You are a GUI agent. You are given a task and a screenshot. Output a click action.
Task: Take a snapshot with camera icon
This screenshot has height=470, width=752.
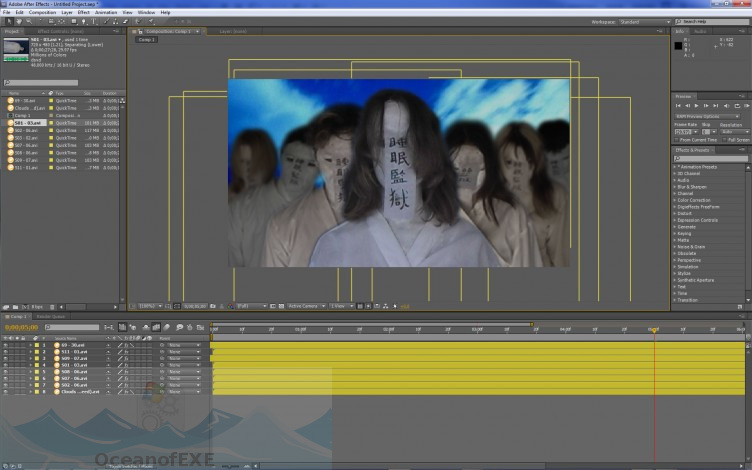click(213, 306)
